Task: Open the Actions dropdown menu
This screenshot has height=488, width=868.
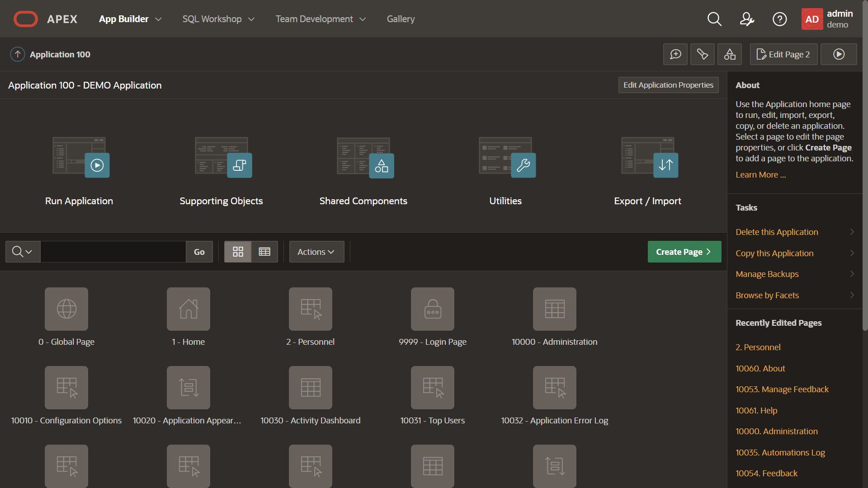Action: 316,252
